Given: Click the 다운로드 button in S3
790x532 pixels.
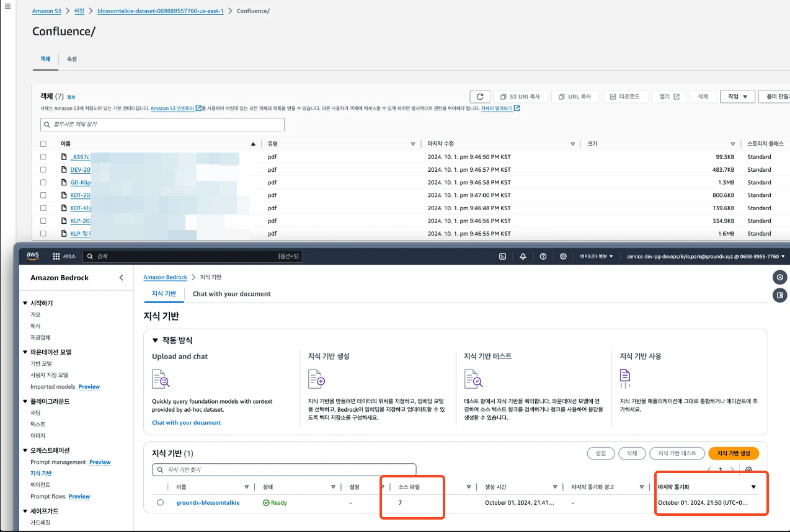Looking at the screenshot, I should (x=626, y=97).
